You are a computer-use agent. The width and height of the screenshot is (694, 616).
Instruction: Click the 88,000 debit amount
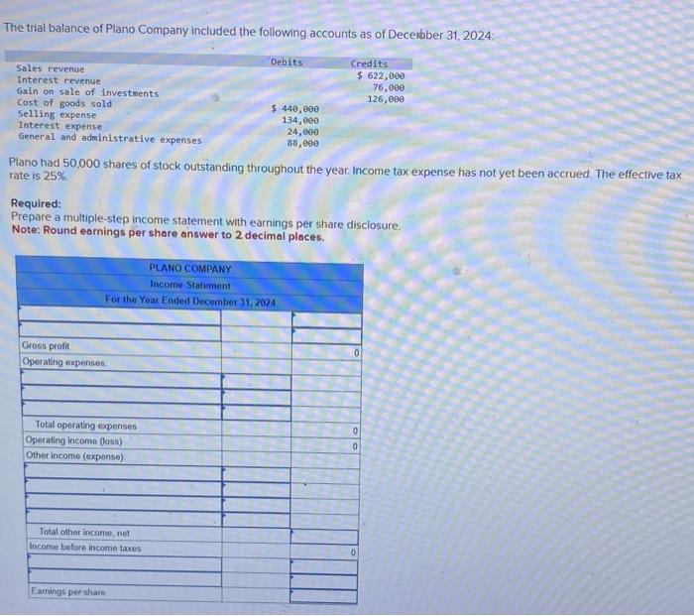click(x=303, y=143)
